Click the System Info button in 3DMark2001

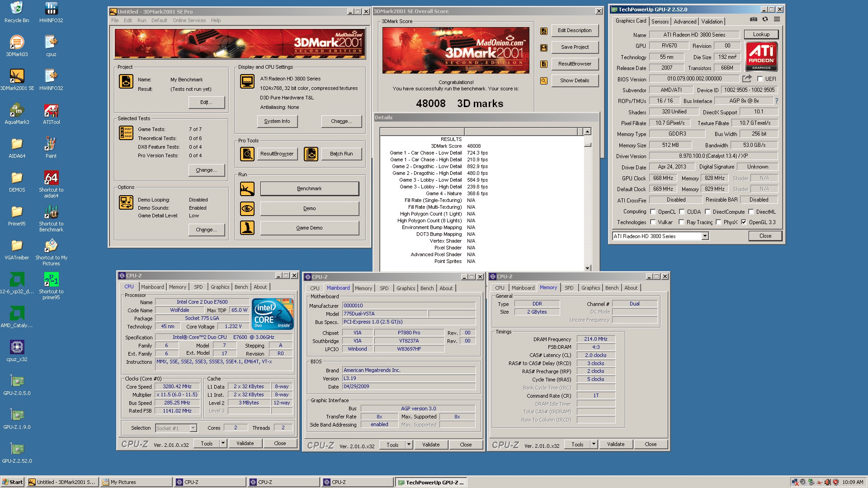click(x=277, y=121)
